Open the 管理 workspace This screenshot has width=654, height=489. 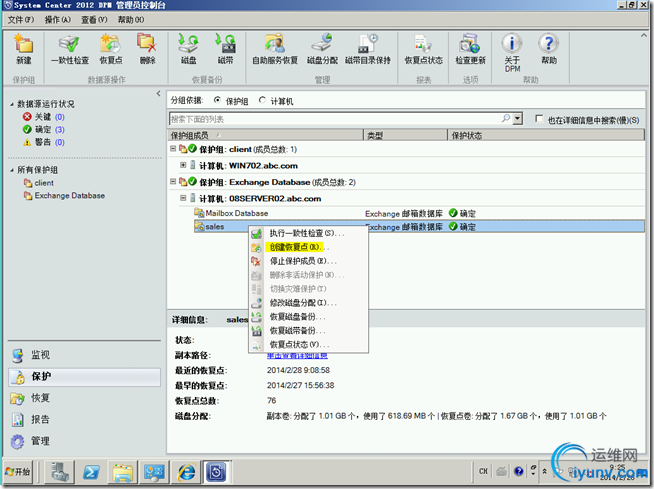click(x=84, y=441)
